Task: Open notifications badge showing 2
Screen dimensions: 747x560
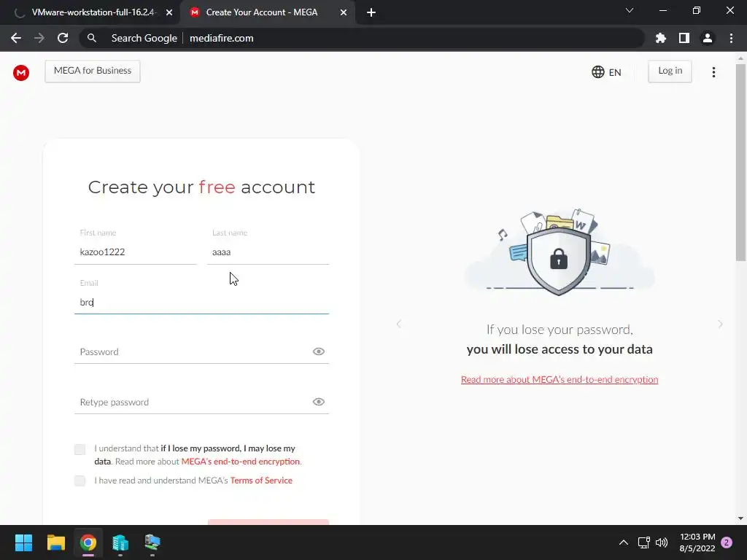Action: (727, 542)
